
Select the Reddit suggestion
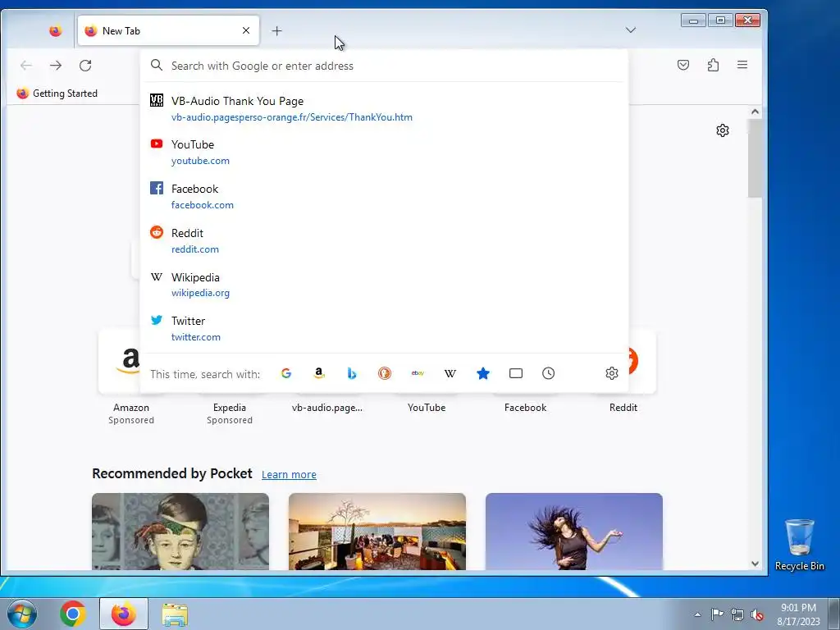click(384, 240)
